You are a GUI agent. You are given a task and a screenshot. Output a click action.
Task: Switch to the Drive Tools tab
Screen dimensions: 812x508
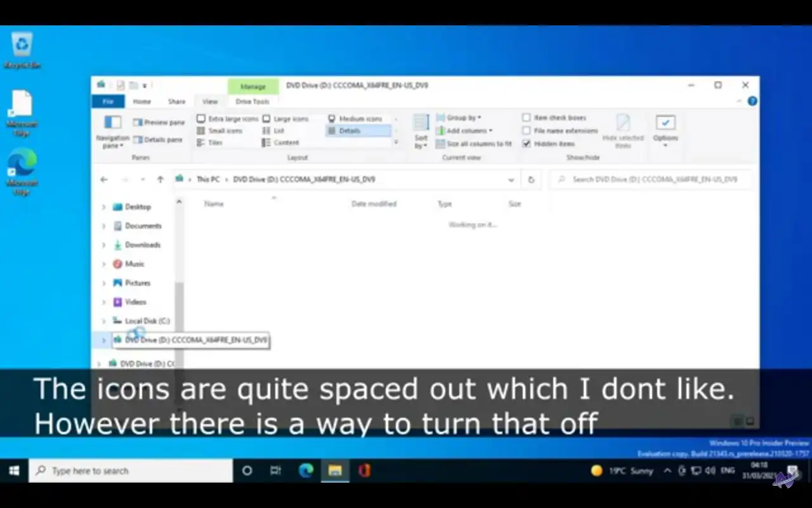pyautogui.click(x=252, y=102)
